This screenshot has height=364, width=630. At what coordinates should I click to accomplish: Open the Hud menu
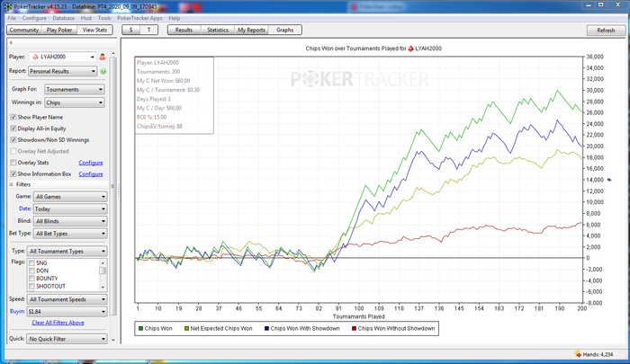[86, 18]
